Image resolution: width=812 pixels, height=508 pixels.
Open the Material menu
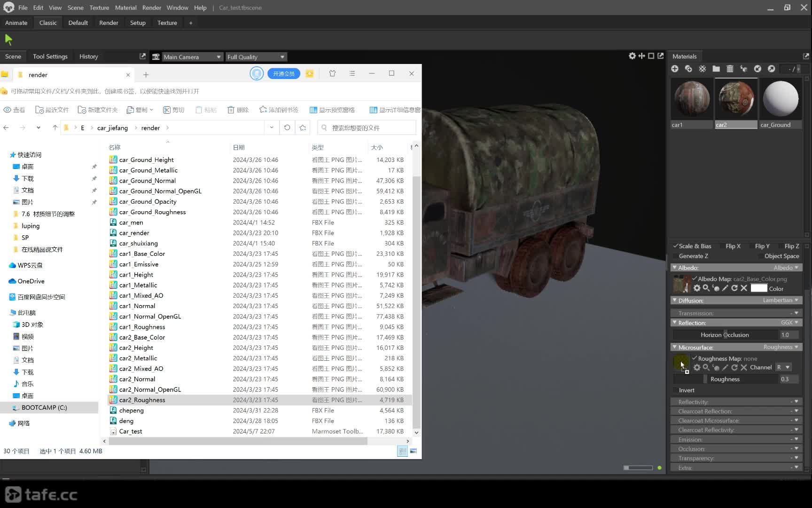(x=126, y=8)
